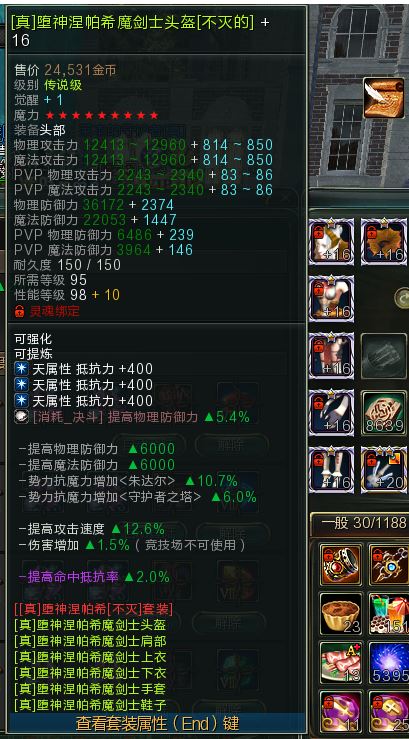Open the quest scroll with quill icon
This screenshot has width=409, height=739.
pos(384,98)
